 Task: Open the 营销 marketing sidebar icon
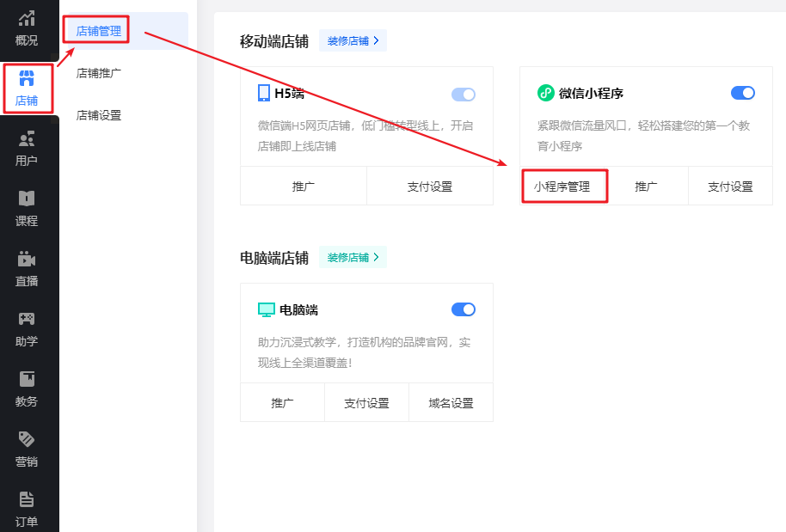click(27, 439)
